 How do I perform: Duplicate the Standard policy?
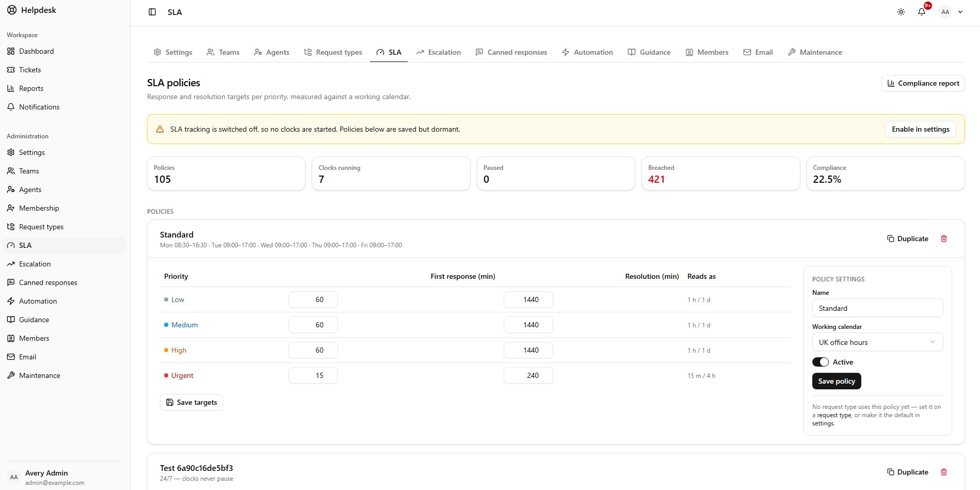[908, 239]
